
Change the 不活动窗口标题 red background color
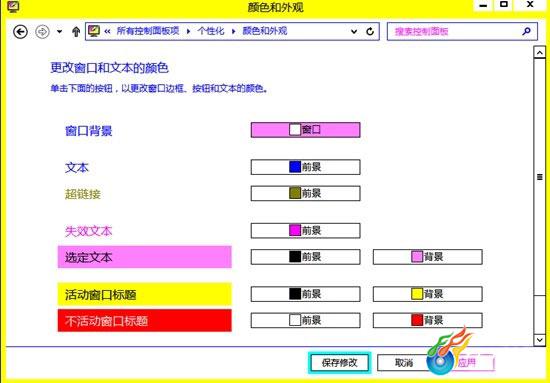click(428, 320)
